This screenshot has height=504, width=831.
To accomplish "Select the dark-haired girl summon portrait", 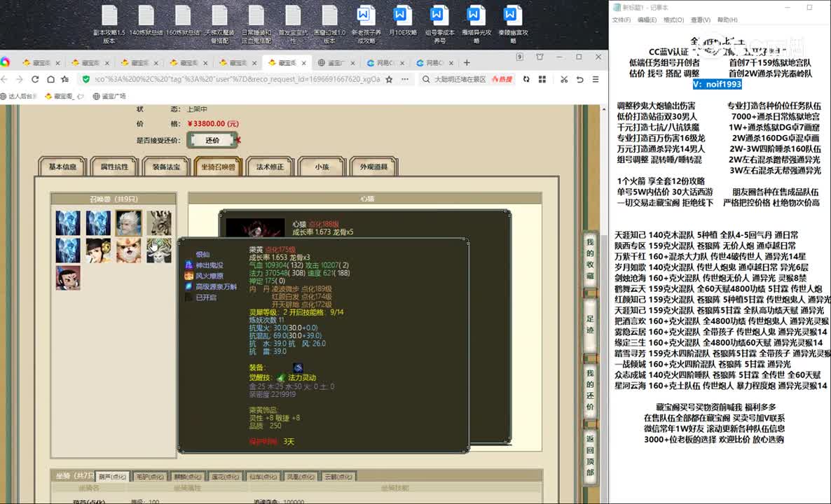I will 99,251.
